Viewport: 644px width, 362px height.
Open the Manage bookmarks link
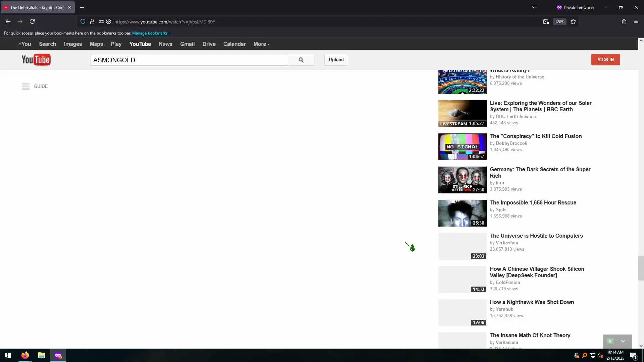coord(151,33)
